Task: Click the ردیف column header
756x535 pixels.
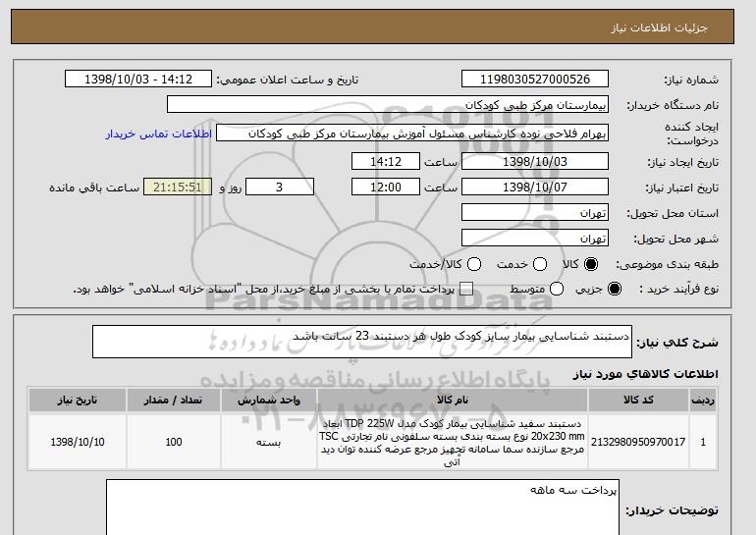Action: click(x=703, y=401)
